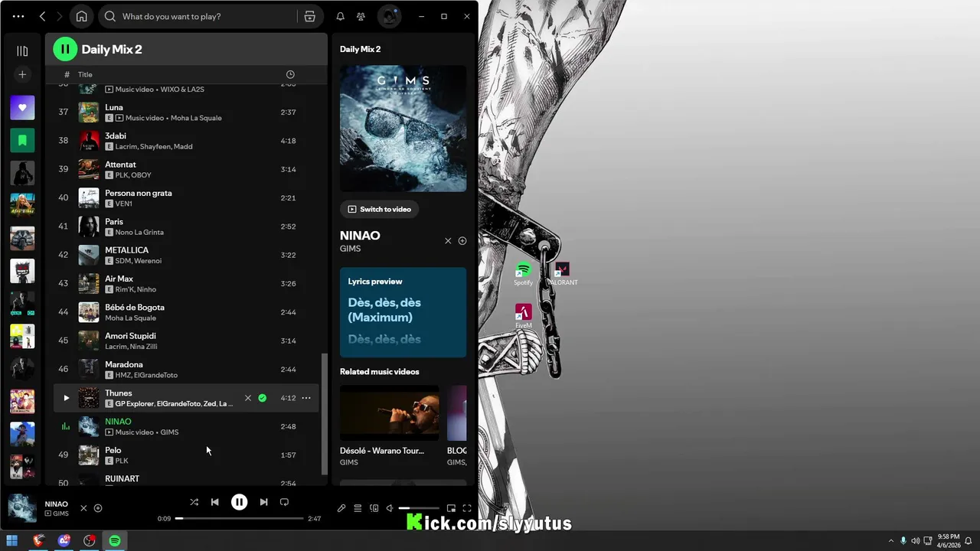Image resolution: width=980 pixels, height=551 pixels.
Task: Open the What's New notification bell
Action: (x=341, y=16)
